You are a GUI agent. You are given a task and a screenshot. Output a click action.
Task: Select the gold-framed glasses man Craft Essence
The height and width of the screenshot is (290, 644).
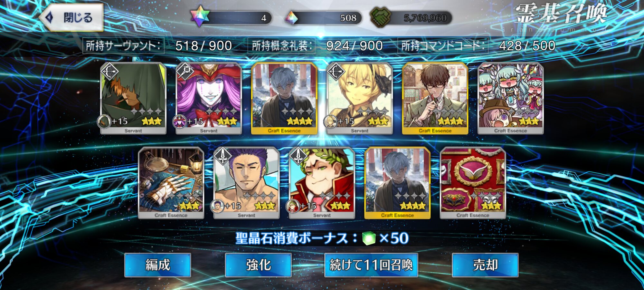pos(435,98)
